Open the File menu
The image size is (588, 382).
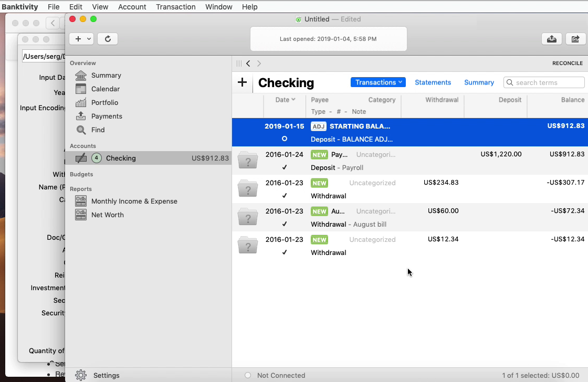(x=54, y=7)
